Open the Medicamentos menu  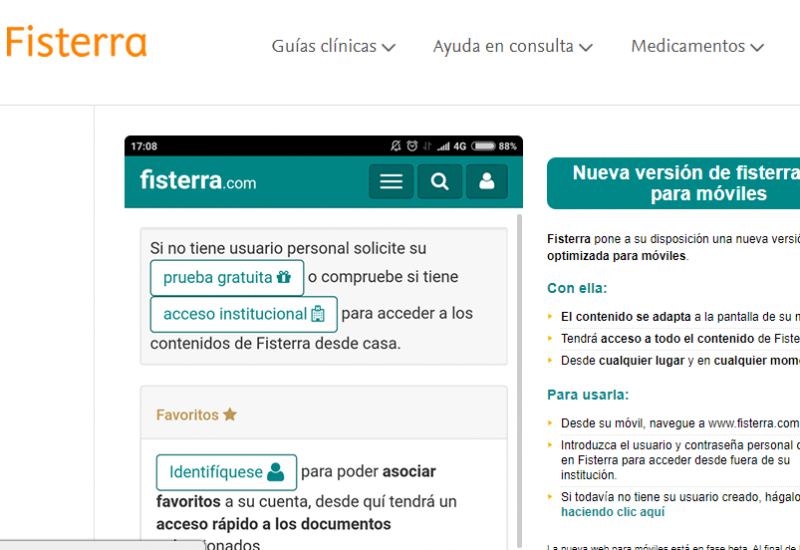(x=697, y=46)
